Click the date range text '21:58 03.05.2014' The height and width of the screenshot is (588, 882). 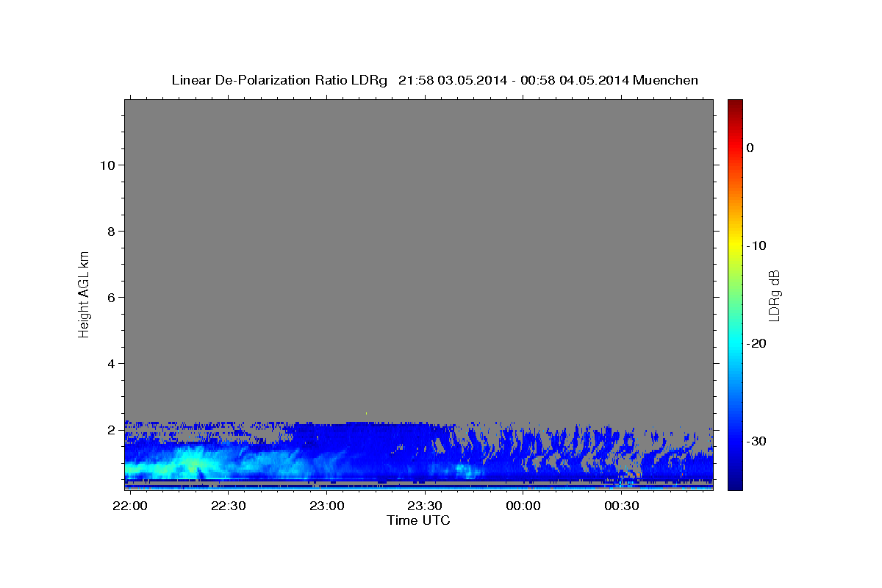452,80
